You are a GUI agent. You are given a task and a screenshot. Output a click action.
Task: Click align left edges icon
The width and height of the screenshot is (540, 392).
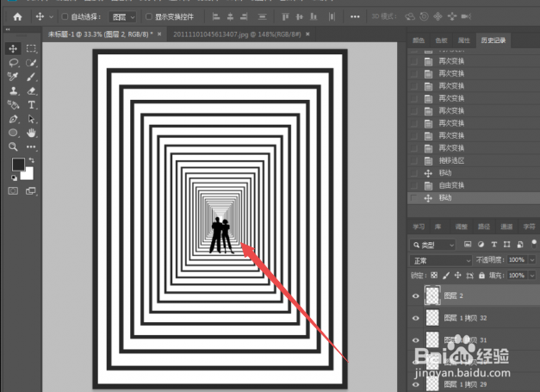coord(216,16)
